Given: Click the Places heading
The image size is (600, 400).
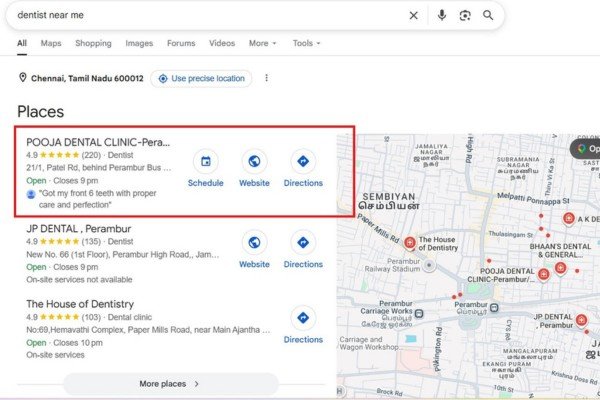Looking at the screenshot, I should (x=41, y=112).
